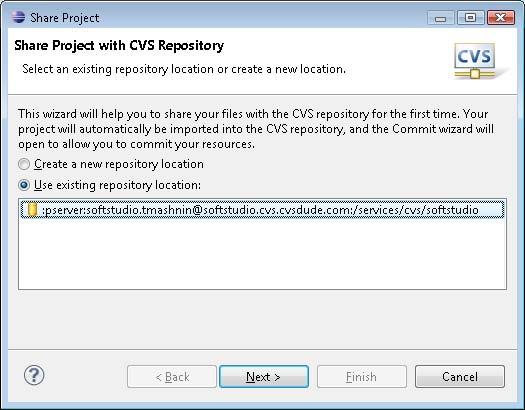Open help via the question mark icon

tap(34, 375)
